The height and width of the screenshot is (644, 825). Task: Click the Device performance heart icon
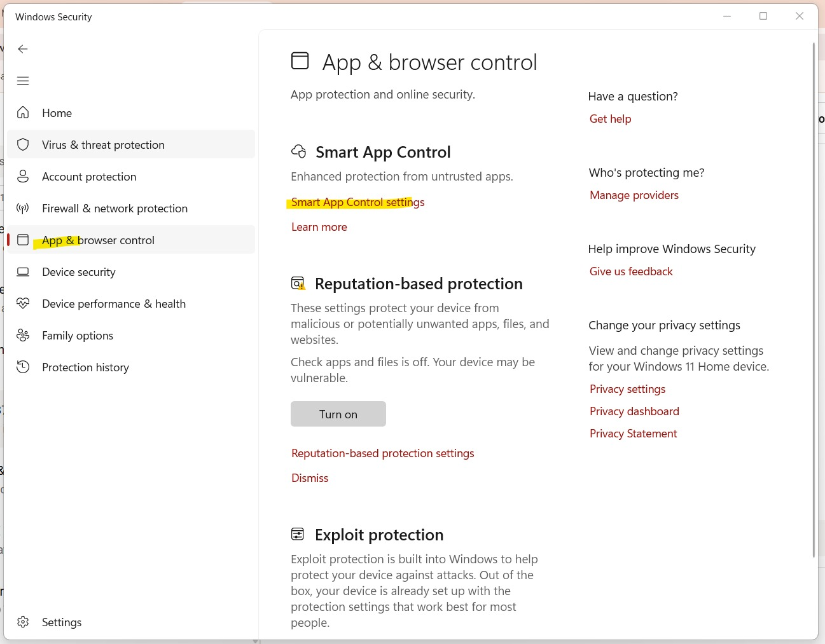pyautogui.click(x=23, y=303)
